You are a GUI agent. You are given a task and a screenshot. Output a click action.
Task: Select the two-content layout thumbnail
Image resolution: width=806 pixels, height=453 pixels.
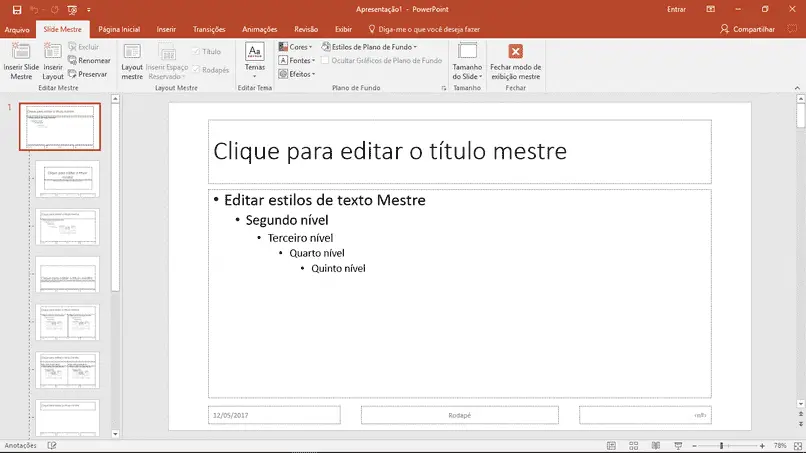tap(67, 322)
